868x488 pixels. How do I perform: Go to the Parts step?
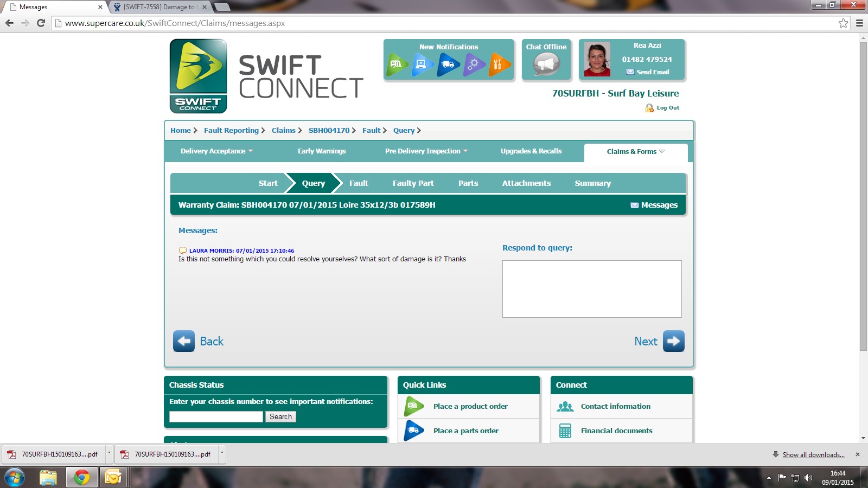[x=468, y=183]
